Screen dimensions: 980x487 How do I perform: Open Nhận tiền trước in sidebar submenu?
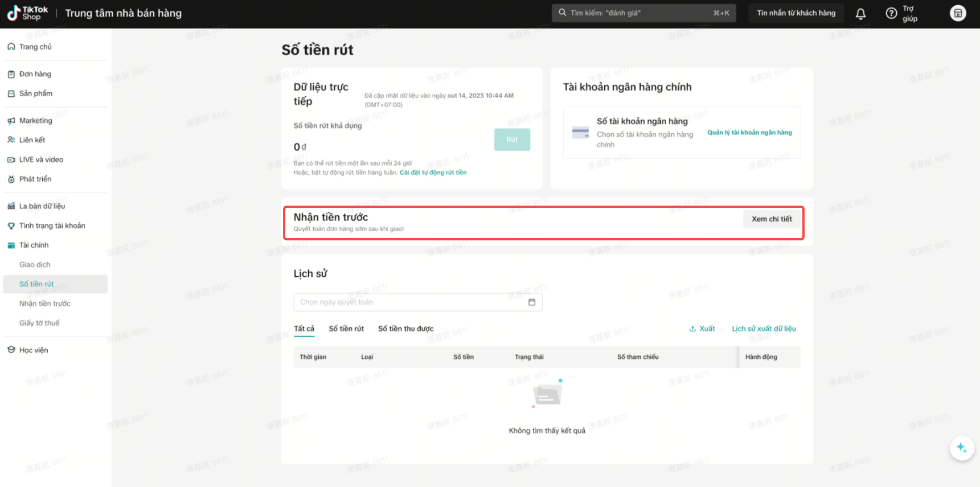(44, 304)
